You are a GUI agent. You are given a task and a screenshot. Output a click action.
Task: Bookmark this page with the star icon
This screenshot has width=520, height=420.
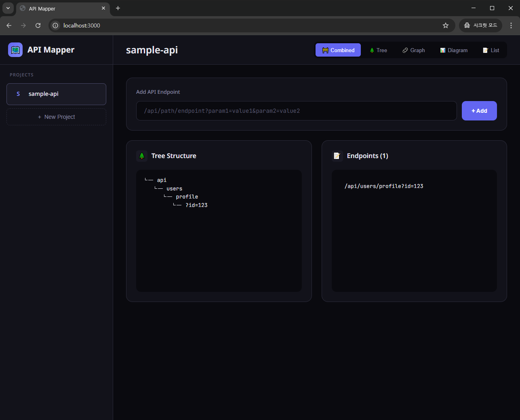click(445, 25)
